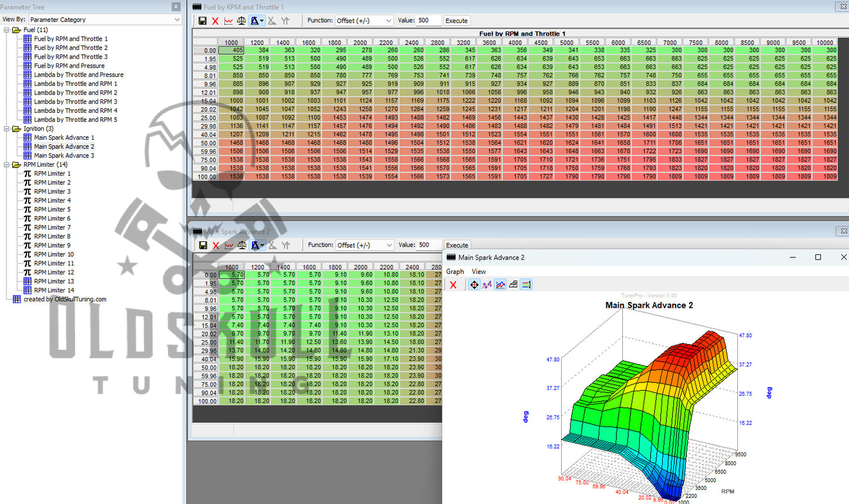Click the save icon in Fuel table toolbar
849x504 pixels.
pyautogui.click(x=202, y=21)
